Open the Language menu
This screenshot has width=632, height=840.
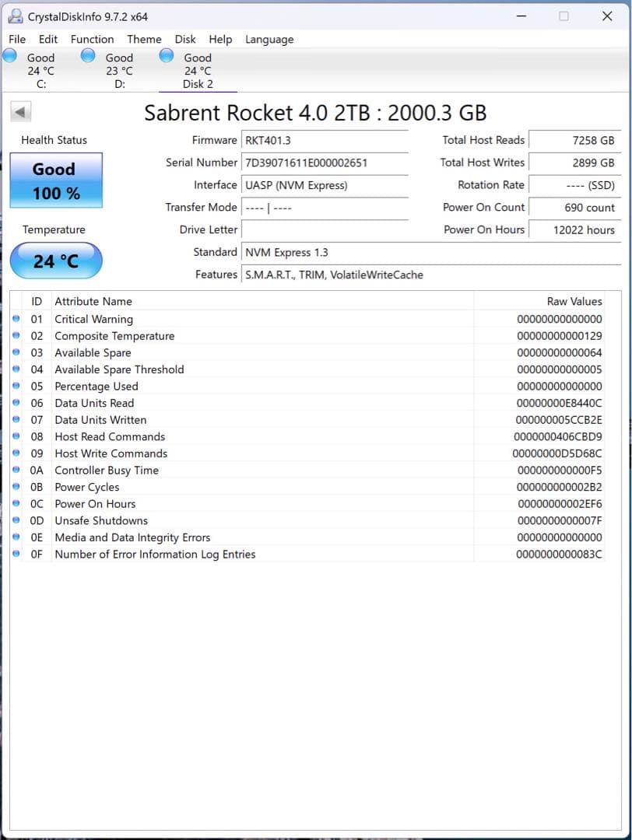(269, 39)
